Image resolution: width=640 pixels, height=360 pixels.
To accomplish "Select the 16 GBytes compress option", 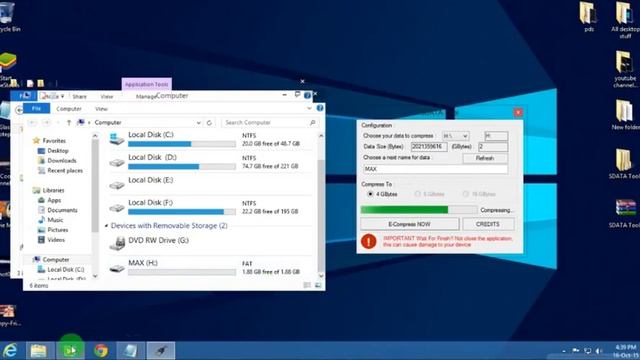I will click(479, 194).
